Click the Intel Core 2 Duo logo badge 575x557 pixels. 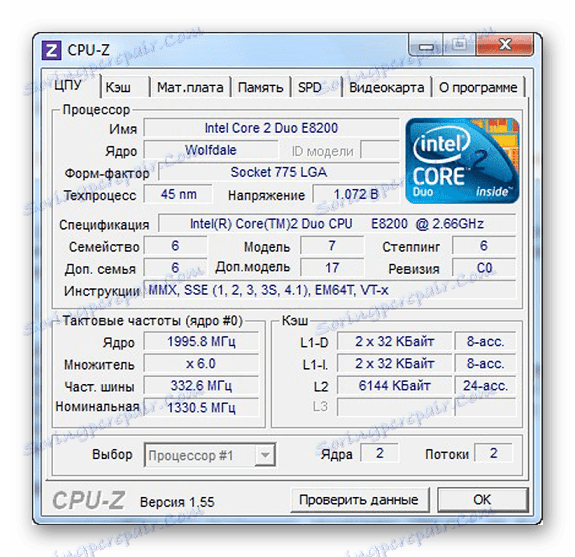[x=462, y=161]
